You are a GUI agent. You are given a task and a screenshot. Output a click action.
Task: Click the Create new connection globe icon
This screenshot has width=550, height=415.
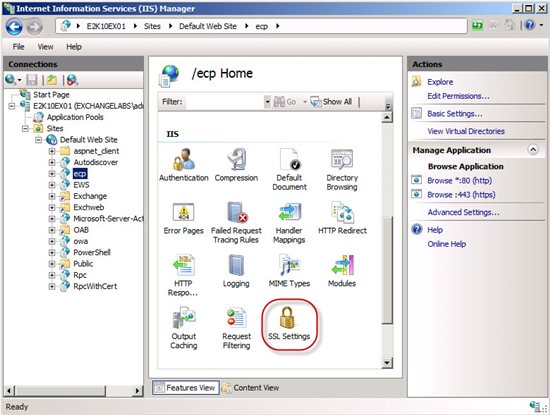tap(11, 80)
